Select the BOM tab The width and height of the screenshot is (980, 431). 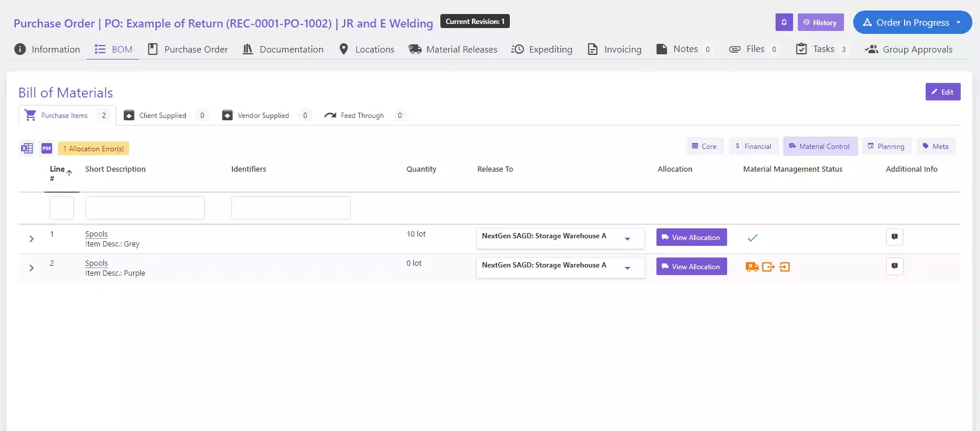pyautogui.click(x=113, y=49)
